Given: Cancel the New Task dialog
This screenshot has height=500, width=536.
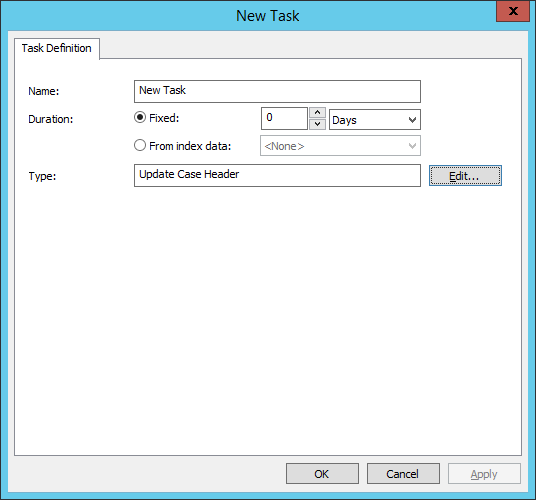Looking at the screenshot, I should (x=403, y=474).
